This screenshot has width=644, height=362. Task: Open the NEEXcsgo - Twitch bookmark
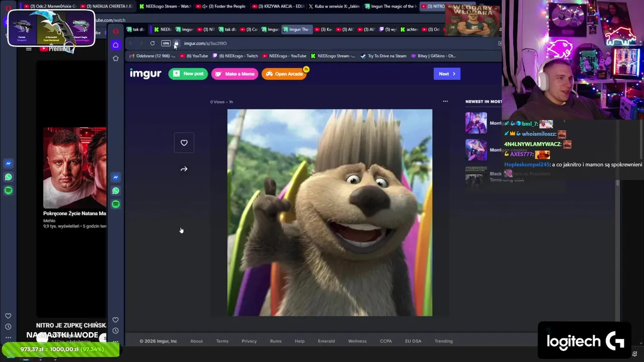point(235,56)
